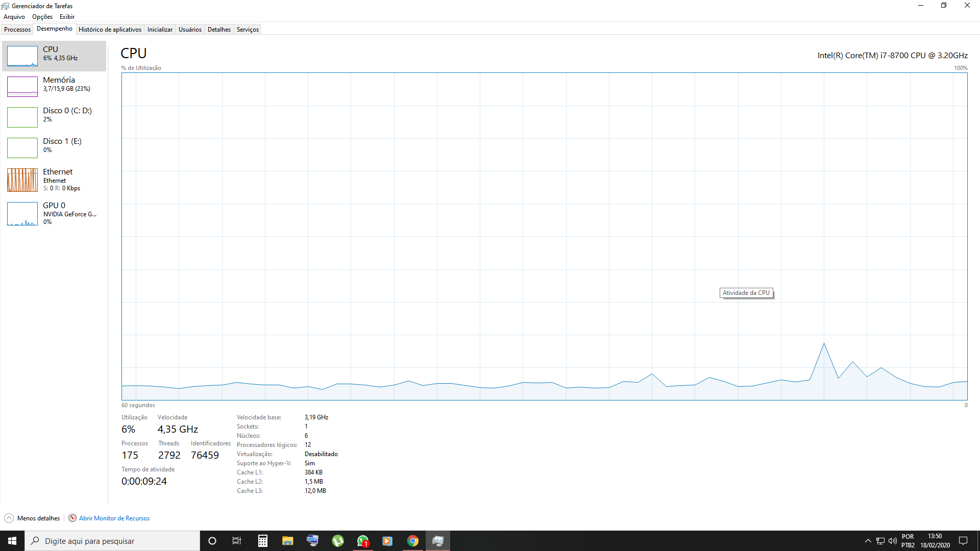The height and width of the screenshot is (551, 980).
Task: Show hidden system tray icons
Action: [868, 541]
